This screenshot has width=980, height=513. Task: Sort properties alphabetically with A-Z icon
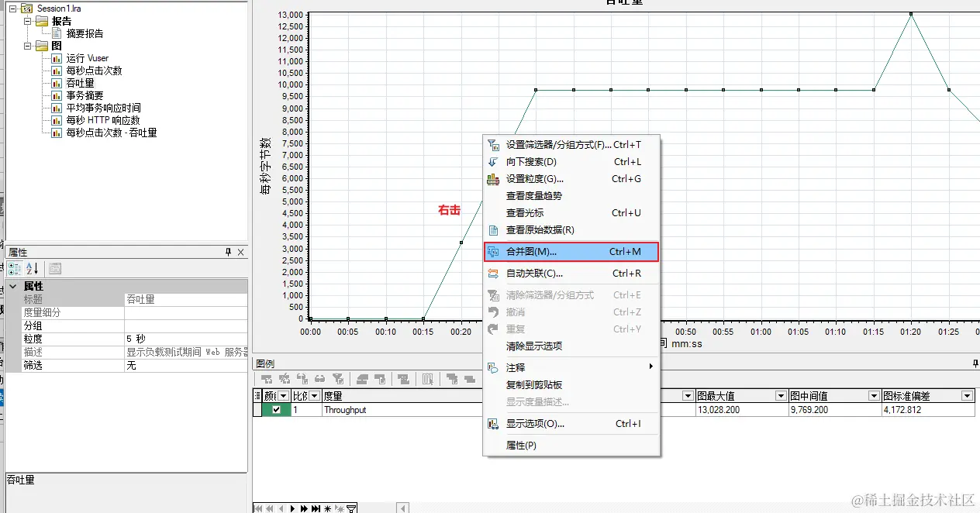point(33,269)
